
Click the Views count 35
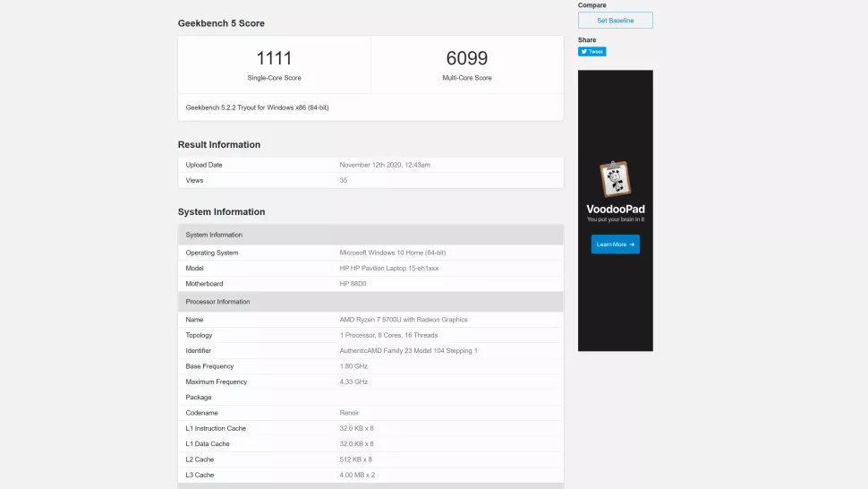click(x=344, y=181)
